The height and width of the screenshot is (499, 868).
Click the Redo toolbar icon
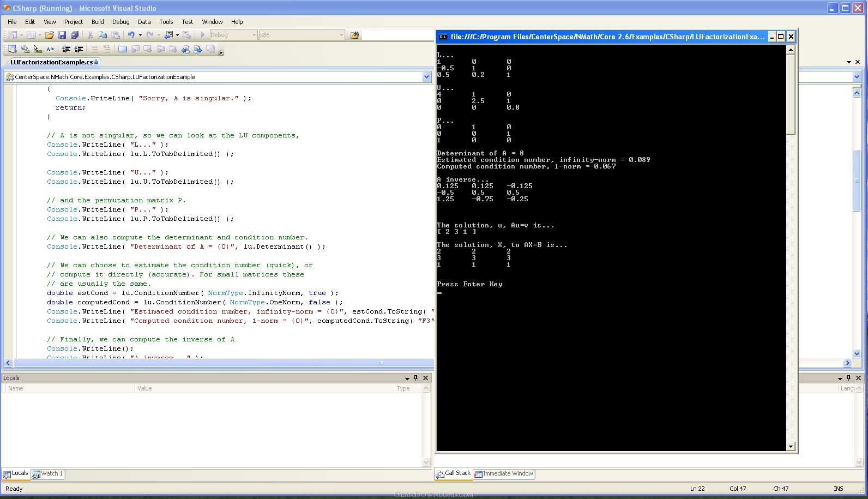149,35
